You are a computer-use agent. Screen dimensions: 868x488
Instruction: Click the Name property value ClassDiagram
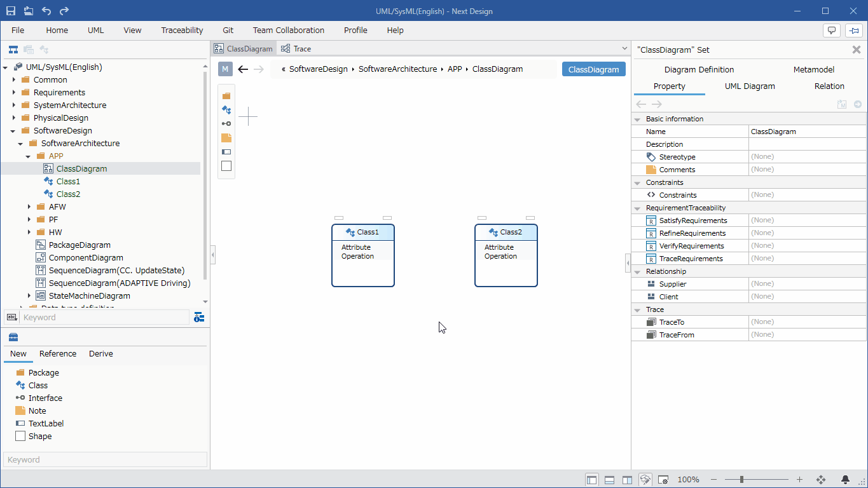click(808, 132)
